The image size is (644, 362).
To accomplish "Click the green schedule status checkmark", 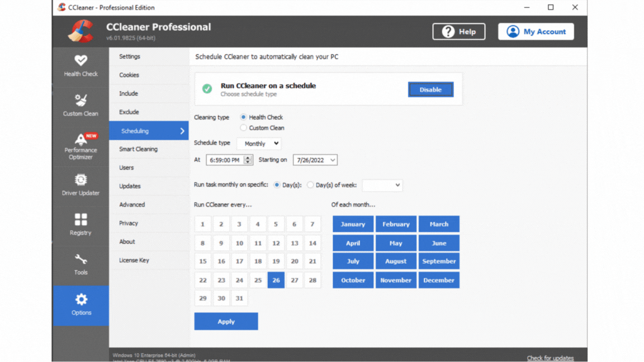I will (207, 89).
